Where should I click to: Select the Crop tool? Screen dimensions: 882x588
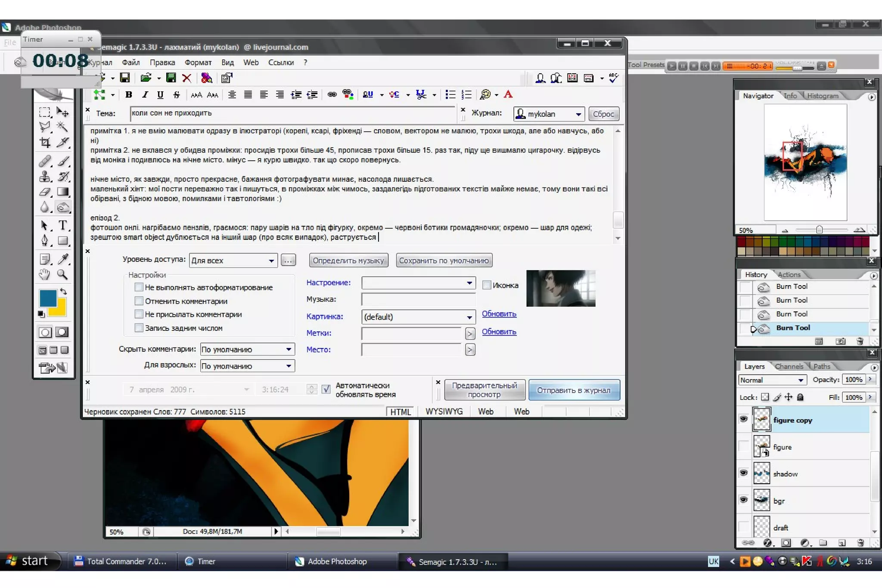[x=45, y=143]
